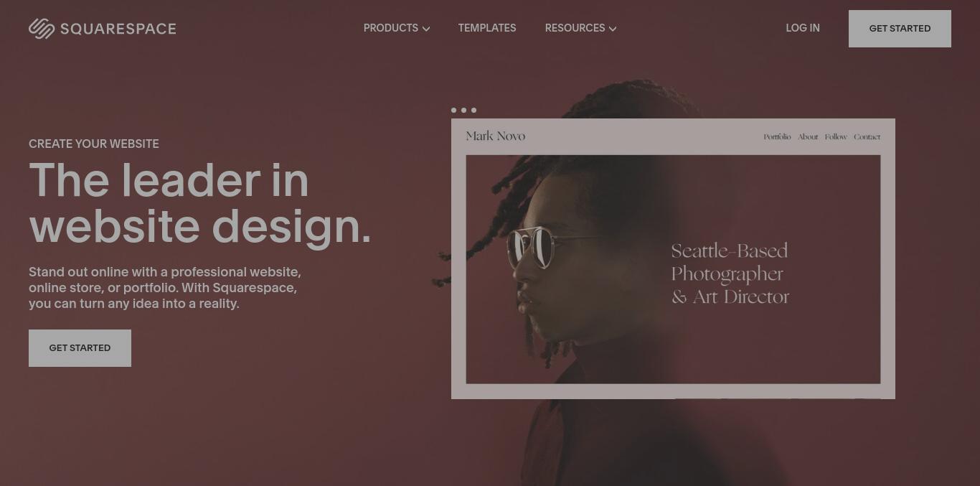Click the last browser window dot

pos(473,110)
